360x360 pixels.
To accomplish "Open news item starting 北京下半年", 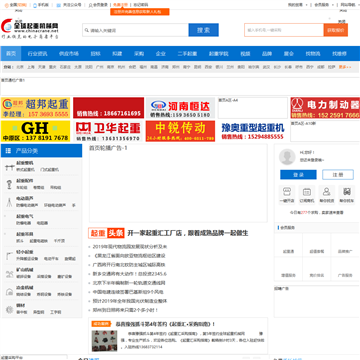I will pyautogui.click(x=129, y=283).
